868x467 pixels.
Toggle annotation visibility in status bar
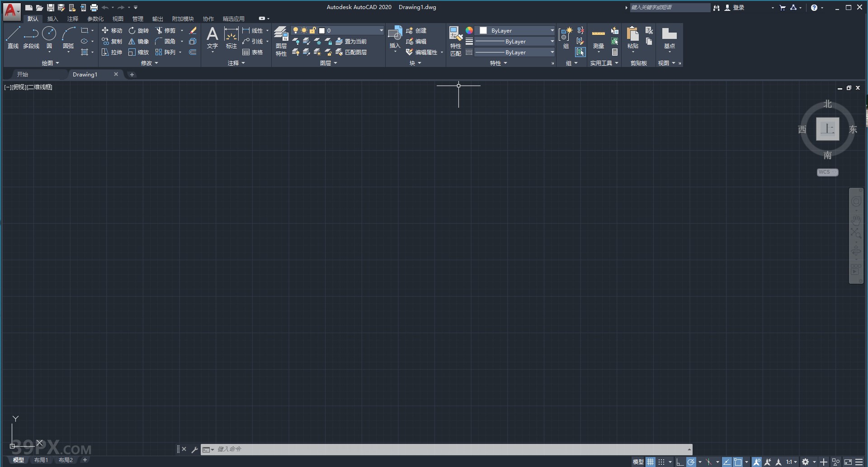pyautogui.click(x=756, y=462)
